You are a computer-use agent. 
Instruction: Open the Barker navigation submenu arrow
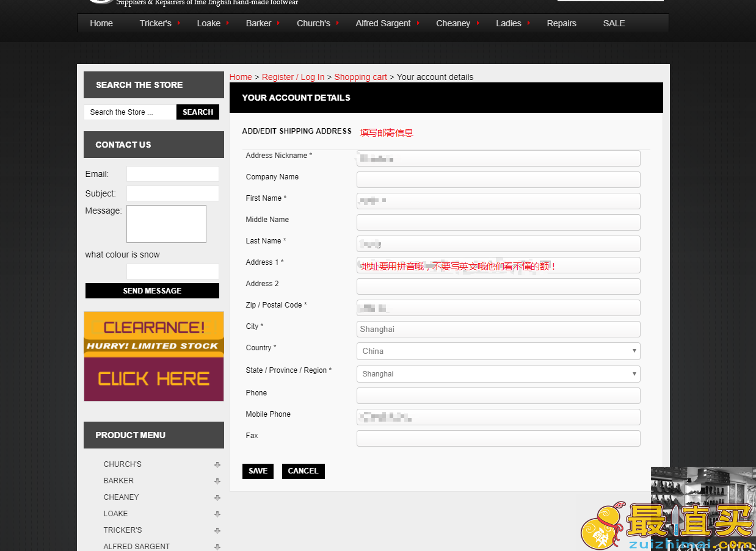tap(278, 23)
